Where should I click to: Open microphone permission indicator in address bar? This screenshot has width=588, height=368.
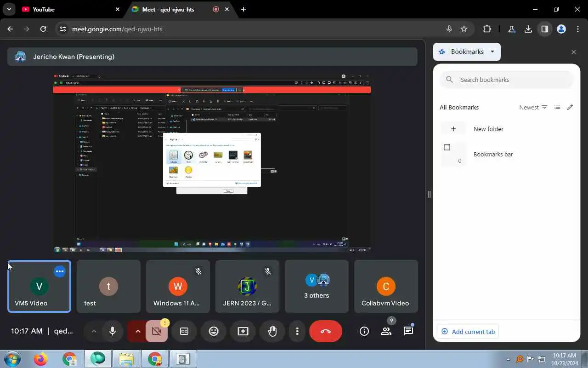coord(449,29)
